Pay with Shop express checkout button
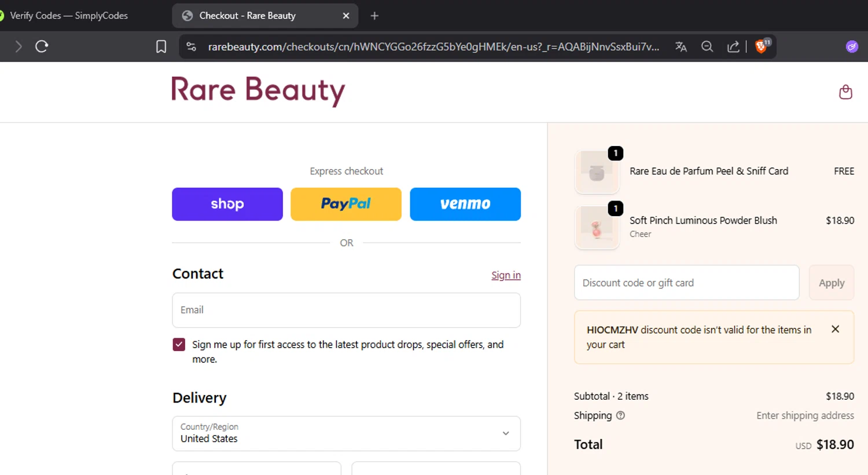 pos(227,204)
